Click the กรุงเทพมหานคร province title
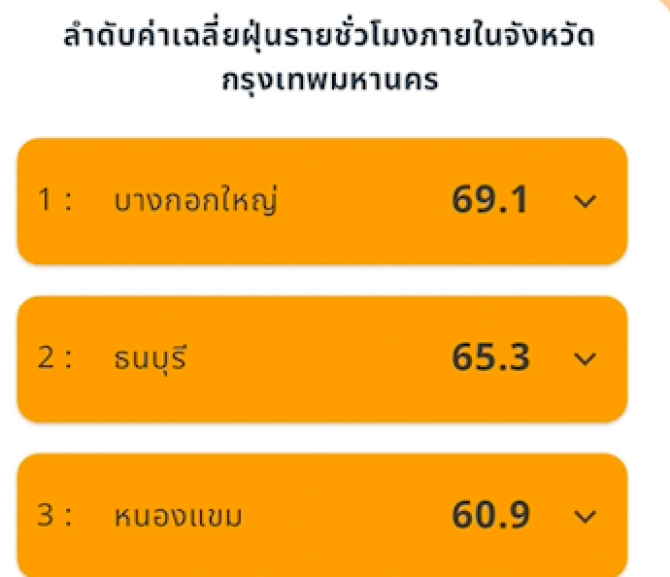670x577 pixels. click(x=330, y=81)
